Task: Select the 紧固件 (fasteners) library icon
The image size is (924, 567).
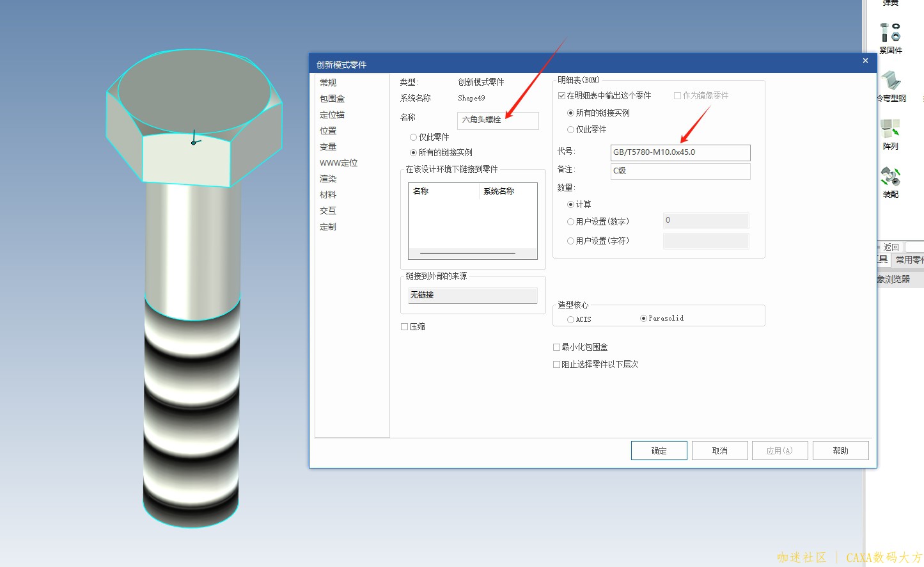Action: (890, 33)
